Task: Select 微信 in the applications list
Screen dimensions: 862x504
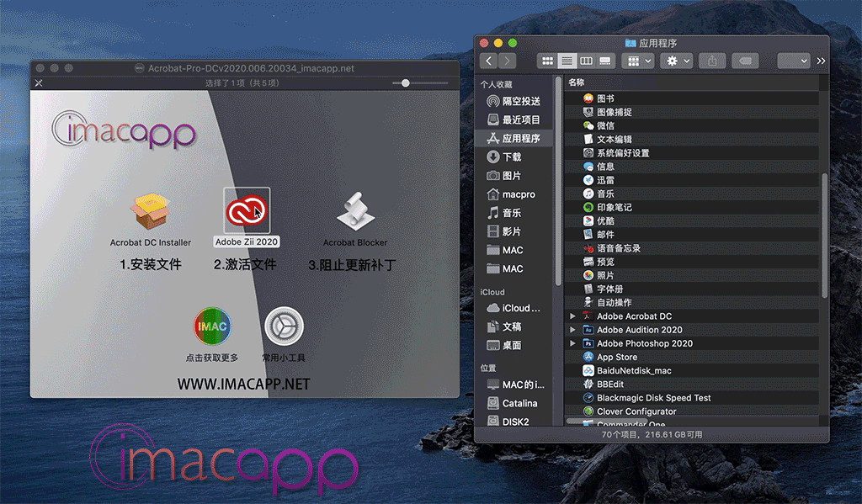Action: 692,126
